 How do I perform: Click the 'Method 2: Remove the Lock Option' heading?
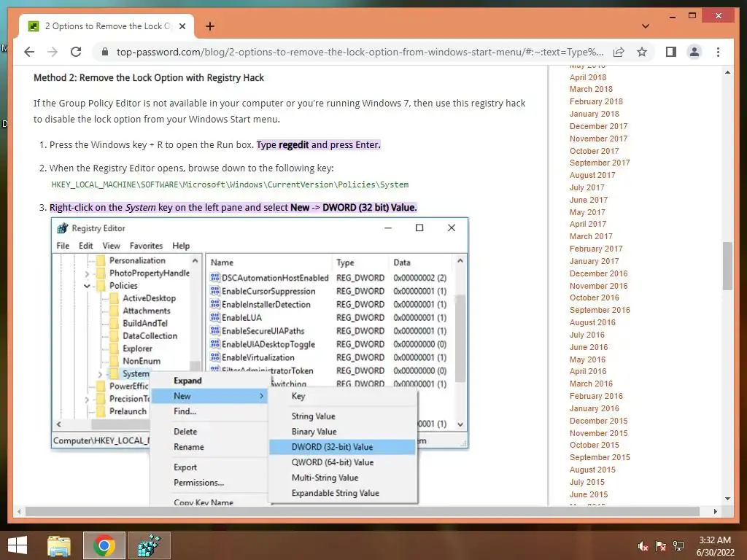pyautogui.click(x=149, y=77)
